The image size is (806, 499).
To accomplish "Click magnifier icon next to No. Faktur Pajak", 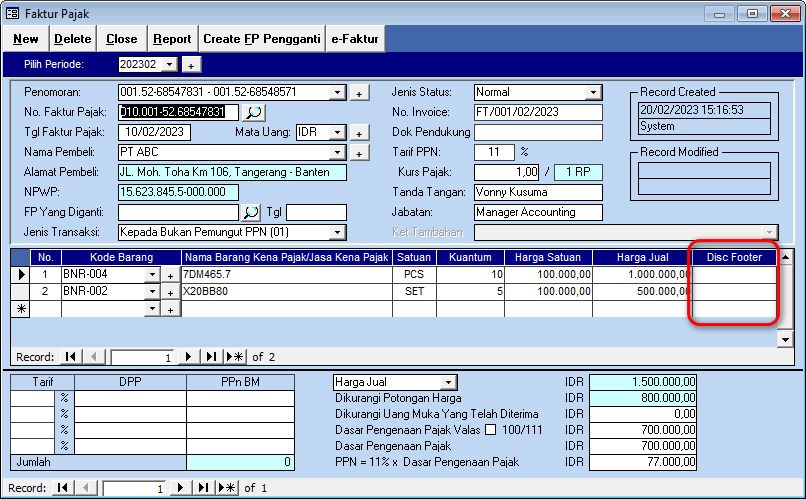I will pos(254,112).
